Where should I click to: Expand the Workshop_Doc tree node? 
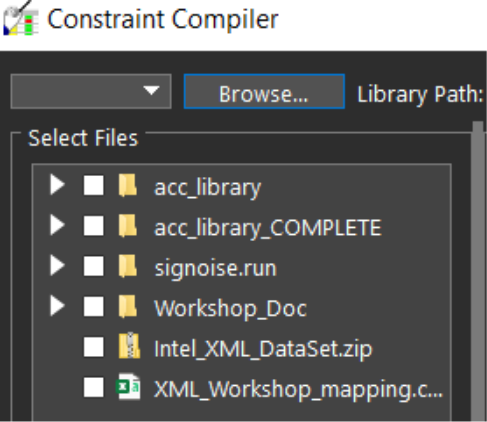pyautogui.click(x=57, y=306)
